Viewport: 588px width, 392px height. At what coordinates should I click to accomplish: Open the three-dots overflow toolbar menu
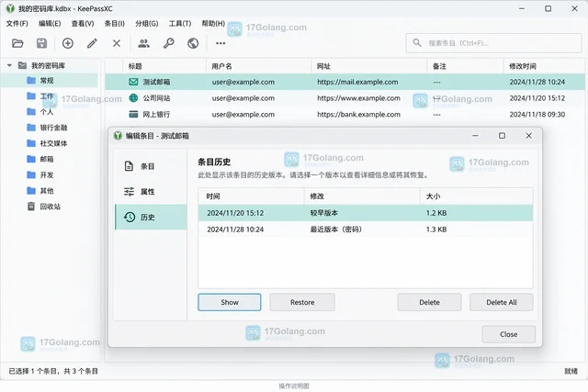pyautogui.click(x=220, y=43)
